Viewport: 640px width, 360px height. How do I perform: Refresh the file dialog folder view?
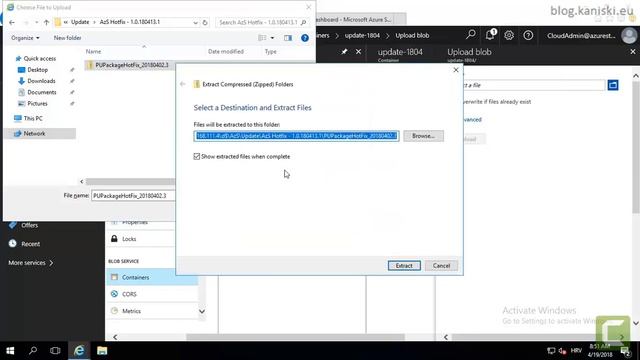[205, 22]
